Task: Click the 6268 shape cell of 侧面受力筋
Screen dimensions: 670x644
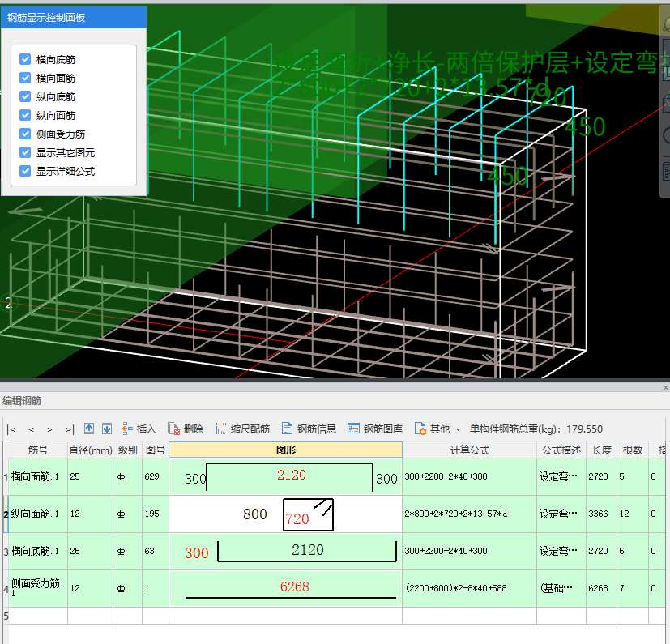Action: click(285, 588)
